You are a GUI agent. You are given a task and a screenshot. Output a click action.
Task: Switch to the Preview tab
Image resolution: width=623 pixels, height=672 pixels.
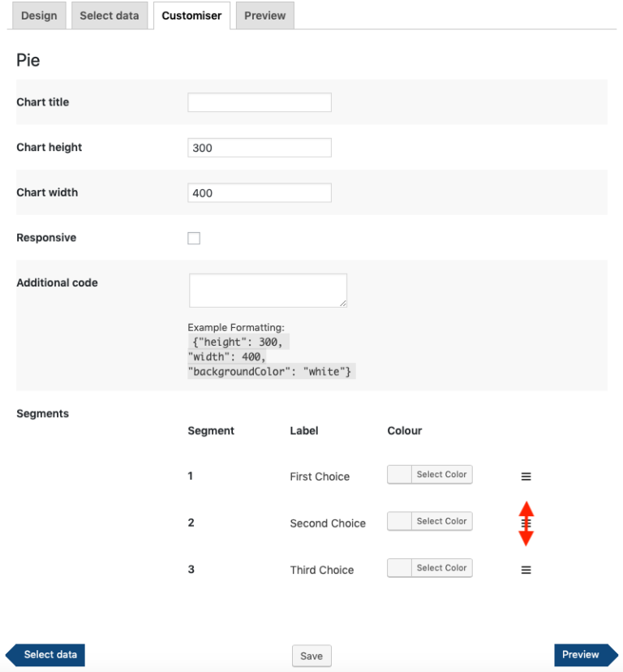[264, 15]
